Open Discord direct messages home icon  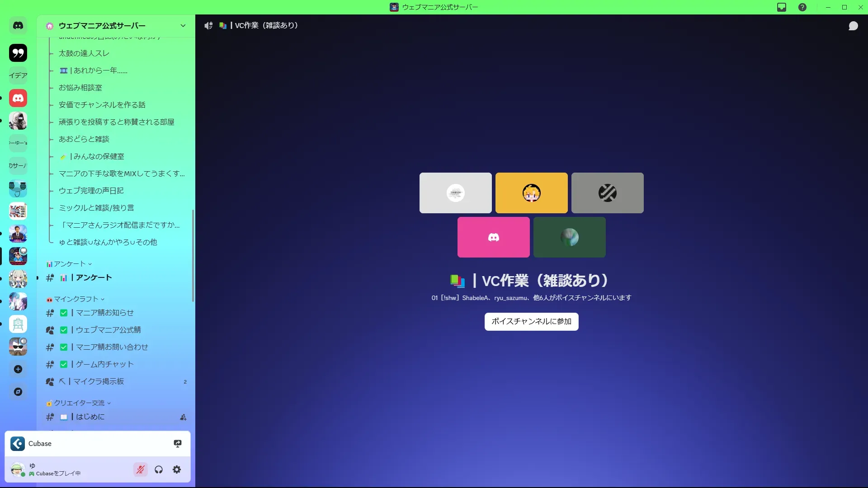coord(18,26)
